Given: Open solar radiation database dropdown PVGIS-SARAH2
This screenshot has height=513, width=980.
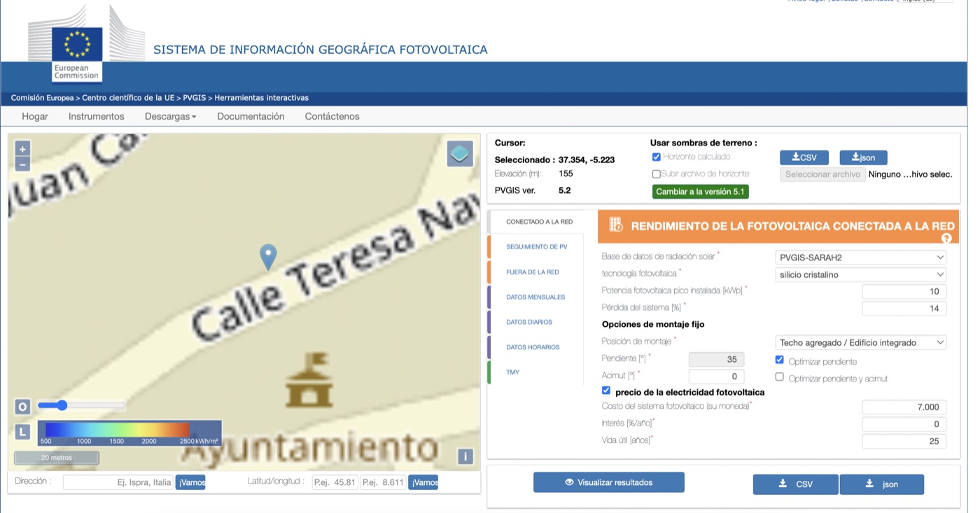Looking at the screenshot, I should tap(860, 257).
